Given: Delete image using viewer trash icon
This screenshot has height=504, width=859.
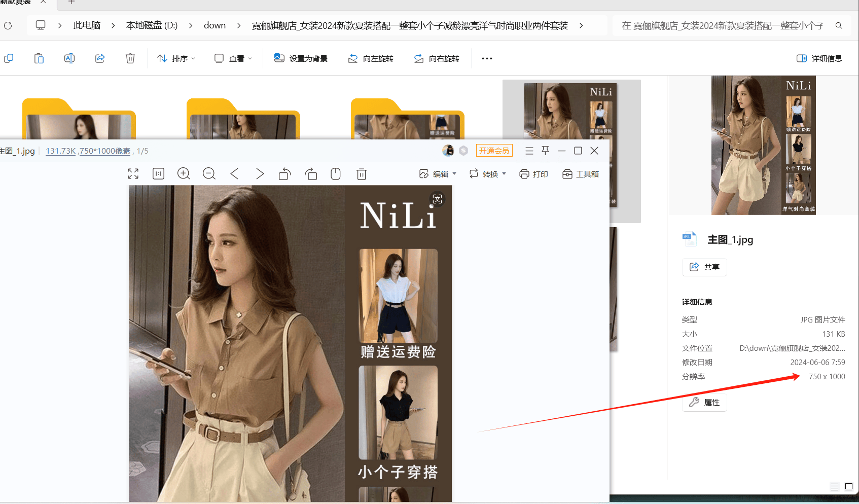Looking at the screenshot, I should (x=362, y=174).
